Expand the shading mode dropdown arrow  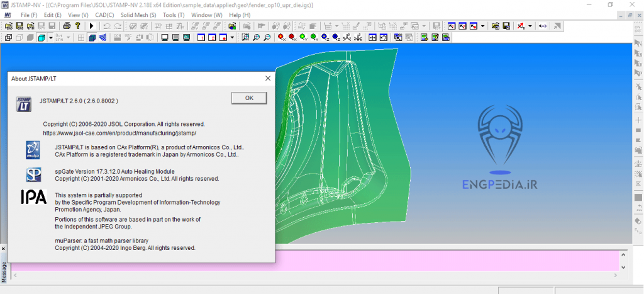50,38
